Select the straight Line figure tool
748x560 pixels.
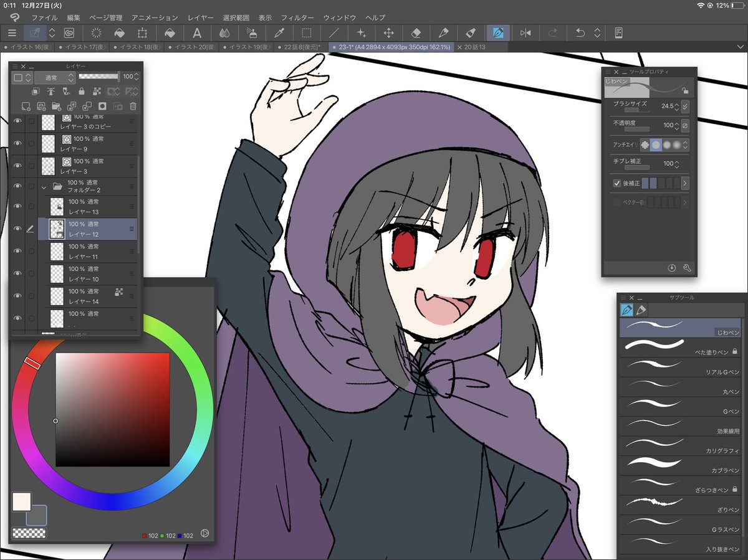click(x=334, y=33)
